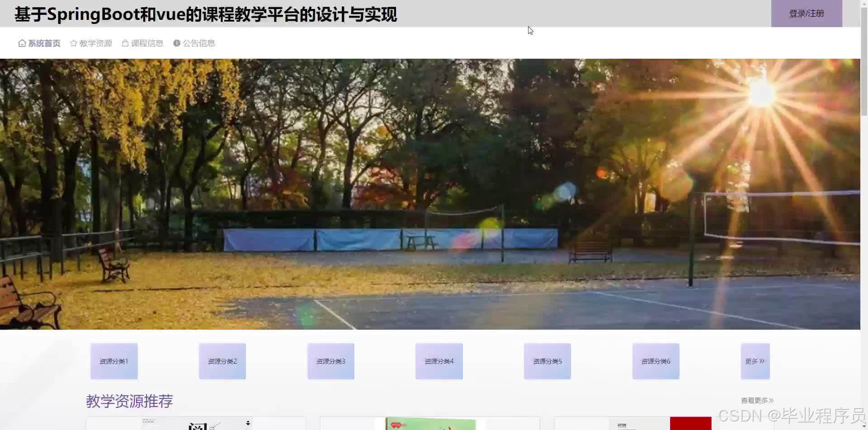Screen dimensions: 868x430
Task: Go to the 系统首页 homepage tab
Action: [x=44, y=43]
